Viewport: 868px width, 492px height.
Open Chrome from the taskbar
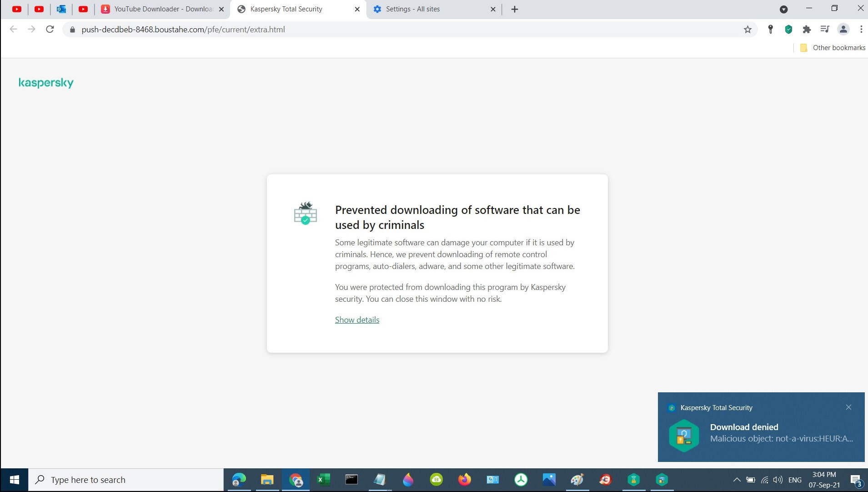click(296, 480)
